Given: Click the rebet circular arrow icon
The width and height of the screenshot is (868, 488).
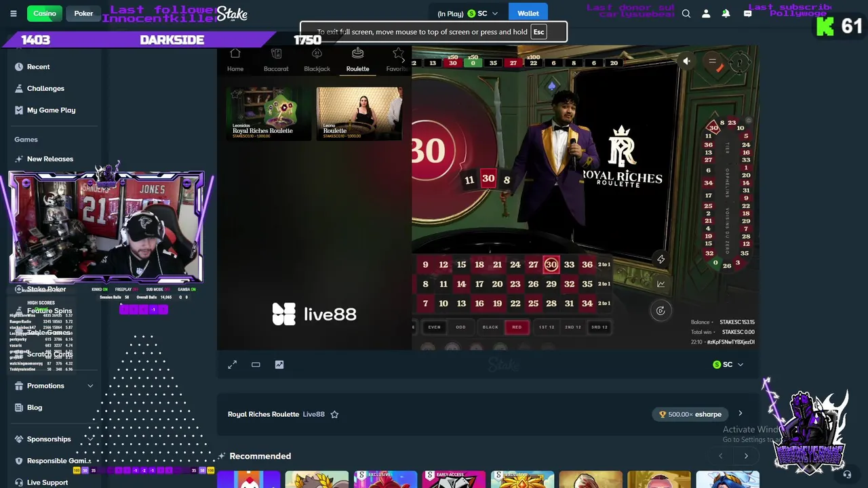Looking at the screenshot, I should tap(660, 310).
